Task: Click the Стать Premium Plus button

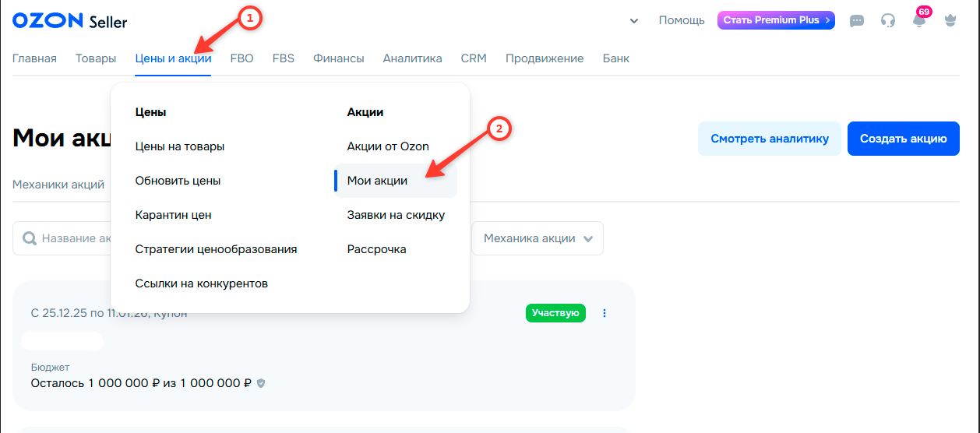Action: coord(776,20)
